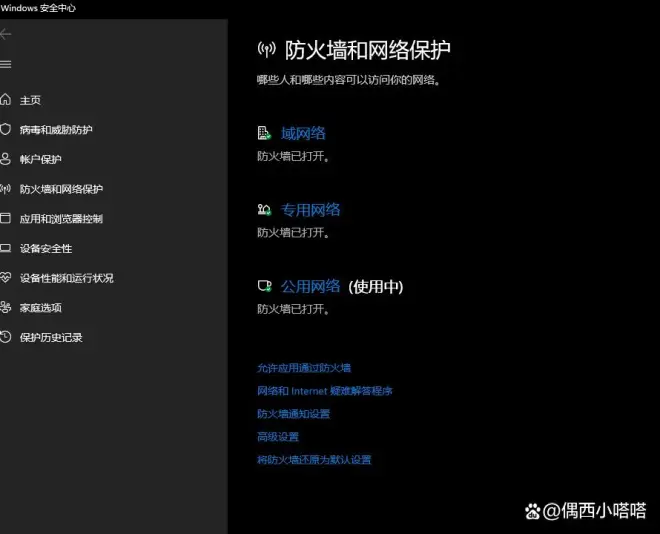
Task: Open 保护历史记录 in the sidebar
Action: point(51,338)
